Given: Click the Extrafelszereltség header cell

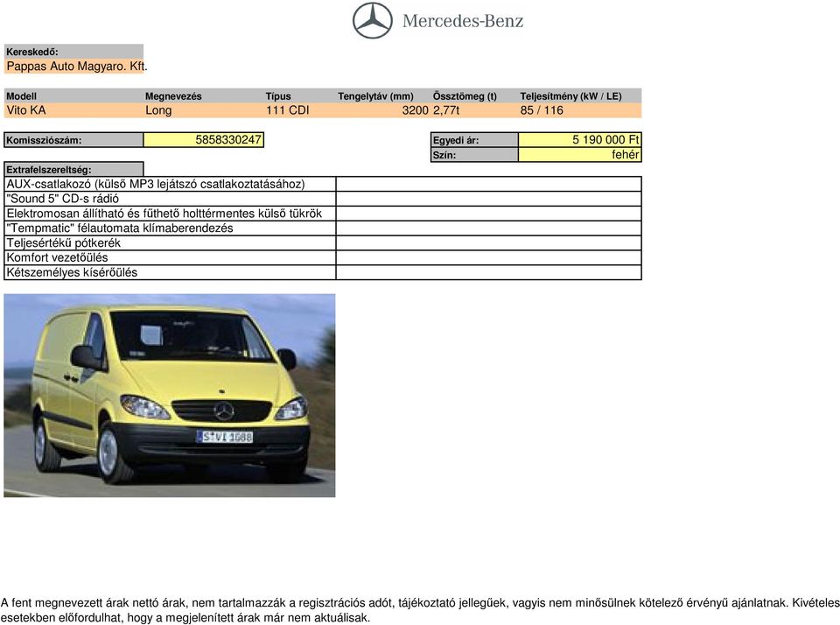Looking at the screenshot, I should 73,170.
